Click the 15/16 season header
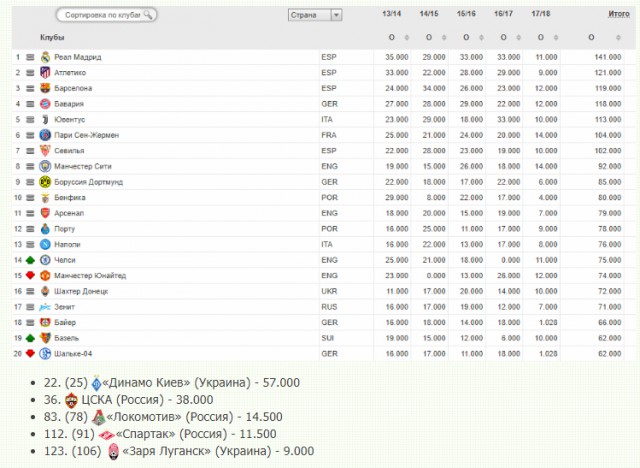The width and height of the screenshot is (640, 468). [466, 13]
